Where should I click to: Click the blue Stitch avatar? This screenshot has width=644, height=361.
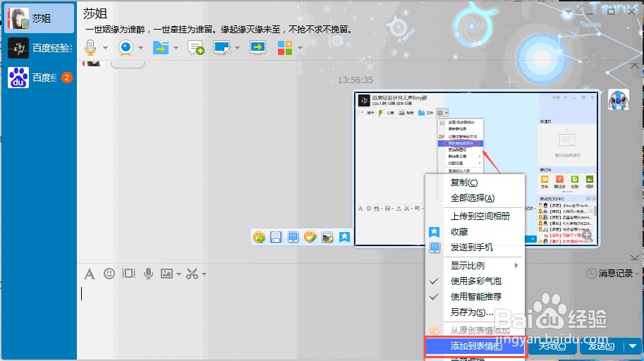[x=619, y=100]
